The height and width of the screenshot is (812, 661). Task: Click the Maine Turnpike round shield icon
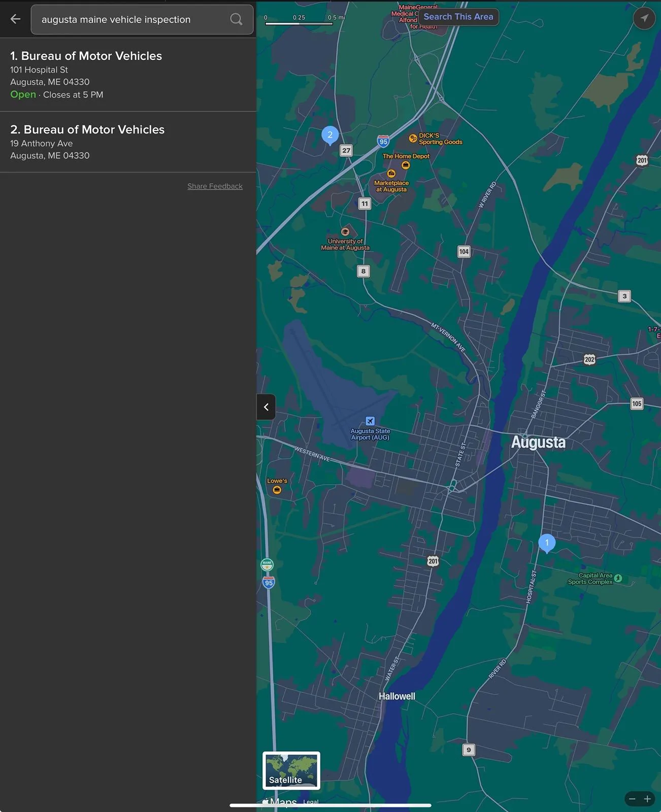click(267, 564)
